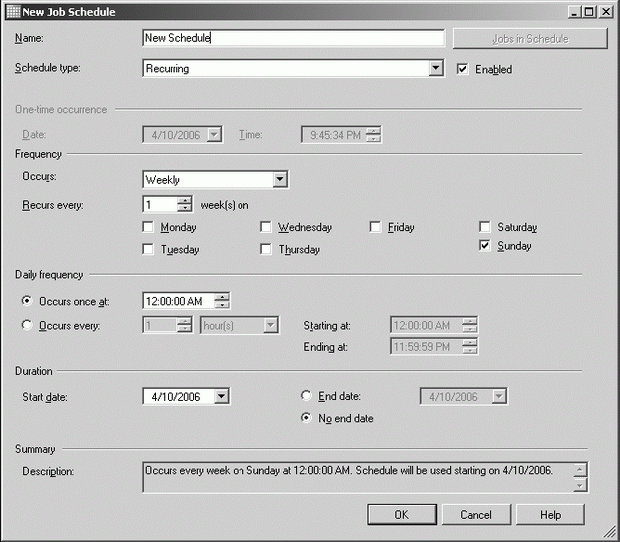Check the Monday checkbox
620x542 pixels.
pos(148,227)
